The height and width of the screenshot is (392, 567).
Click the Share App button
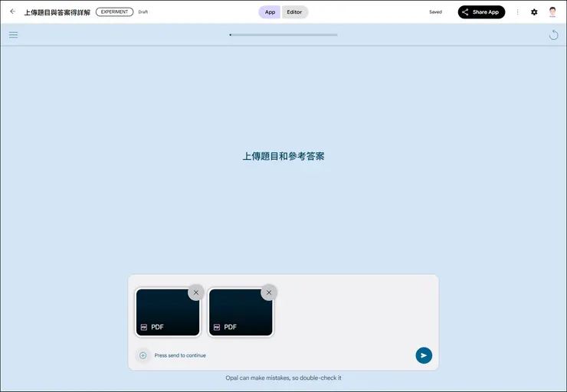[481, 12]
